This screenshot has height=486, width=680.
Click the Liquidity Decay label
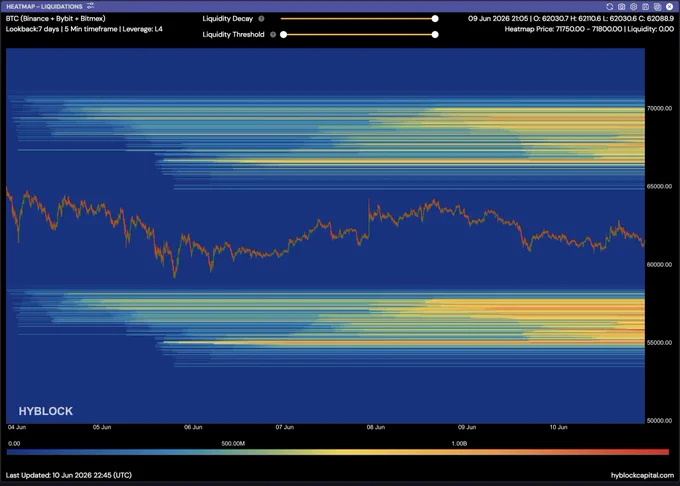click(227, 19)
